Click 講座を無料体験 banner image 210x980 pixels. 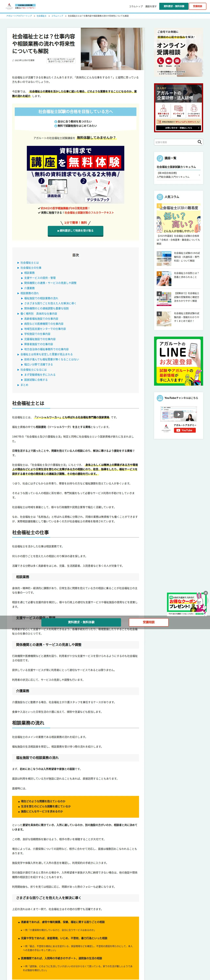point(75,175)
